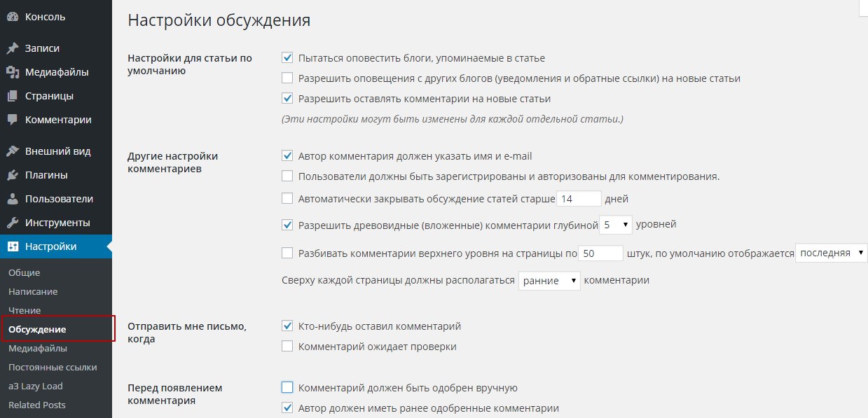Open Общие settings submenu item

(x=25, y=272)
